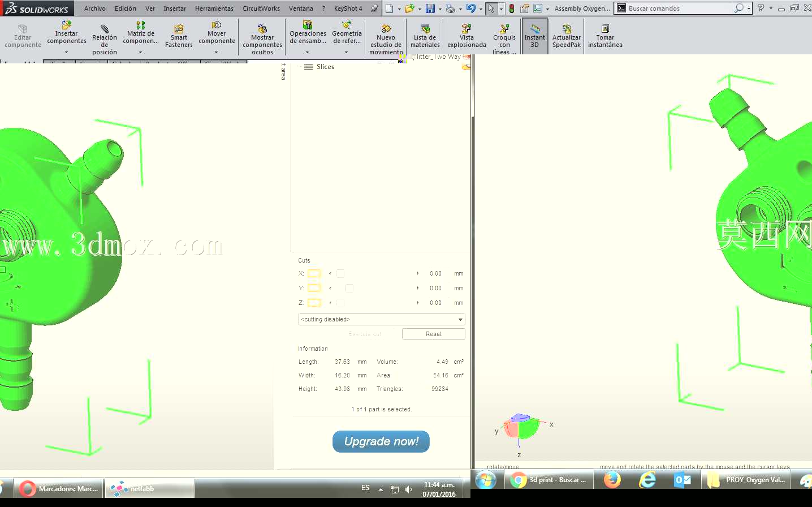Viewport: 812px width, 507px height.
Task: Click the Open file folder icon
Action: click(409, 8)
